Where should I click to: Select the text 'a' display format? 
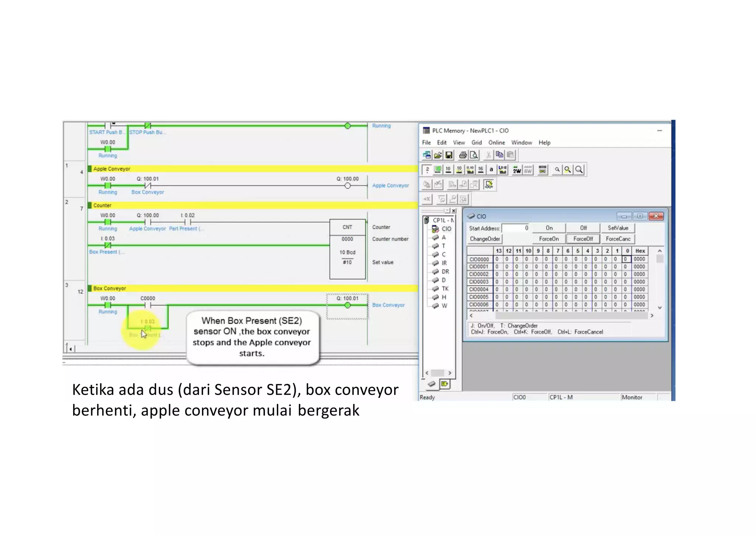[x=491, y=170]
